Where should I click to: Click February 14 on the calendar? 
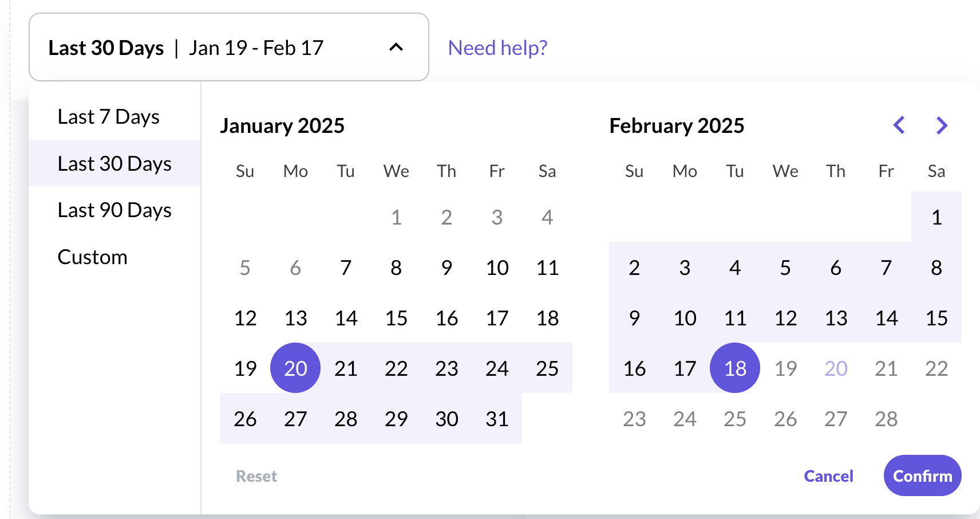[x=886, y=318]
